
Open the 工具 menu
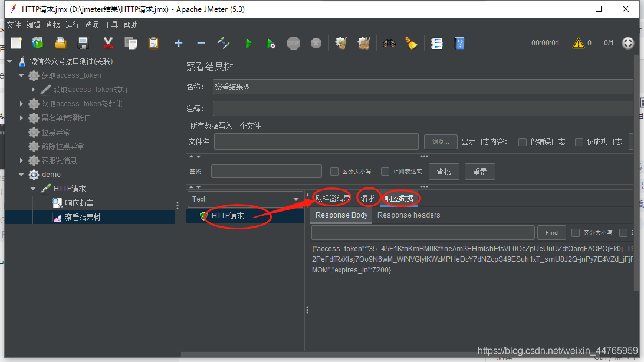[111, 25]
